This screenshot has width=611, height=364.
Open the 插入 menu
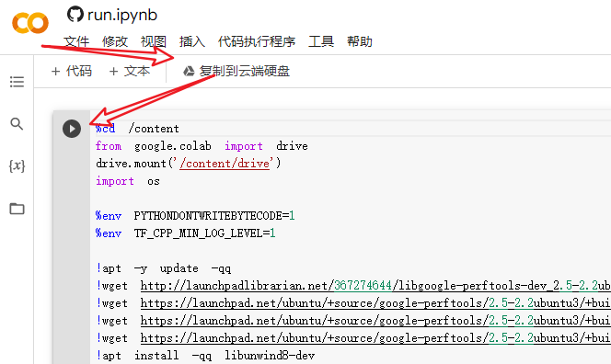pyautogui.click(x=192, y=41)
